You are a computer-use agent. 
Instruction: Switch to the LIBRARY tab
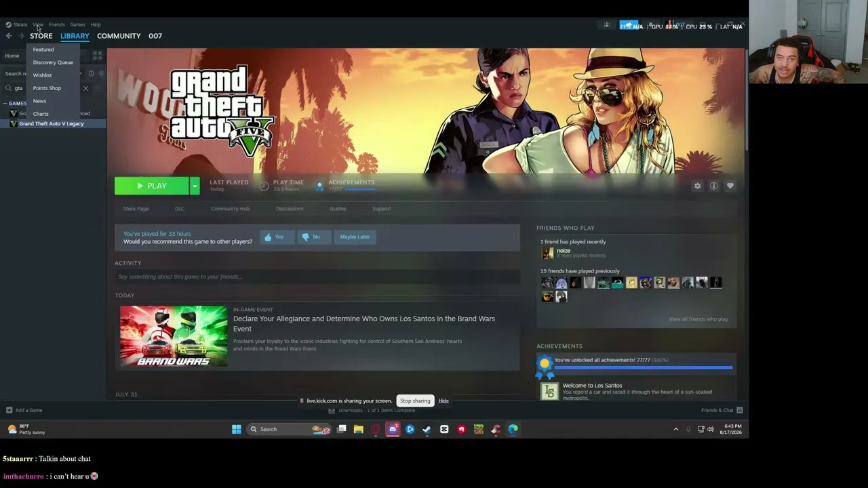[x=75, y=36]
